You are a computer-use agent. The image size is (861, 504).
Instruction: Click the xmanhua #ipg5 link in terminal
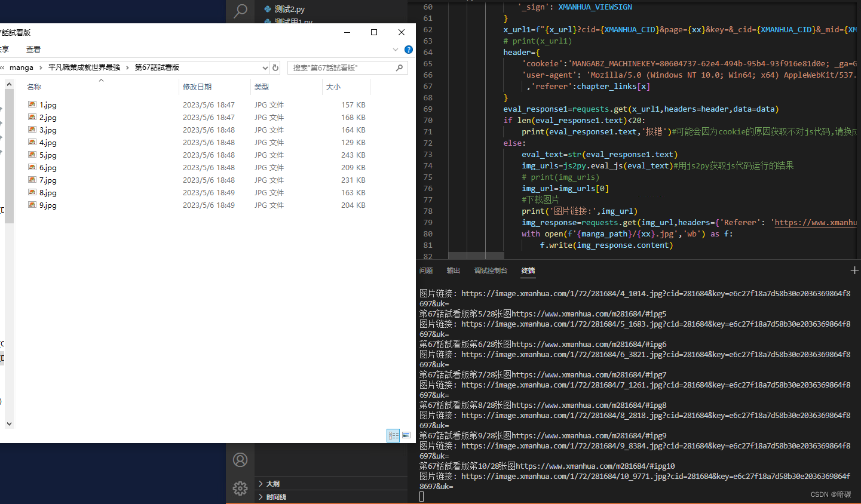point(589,314)
